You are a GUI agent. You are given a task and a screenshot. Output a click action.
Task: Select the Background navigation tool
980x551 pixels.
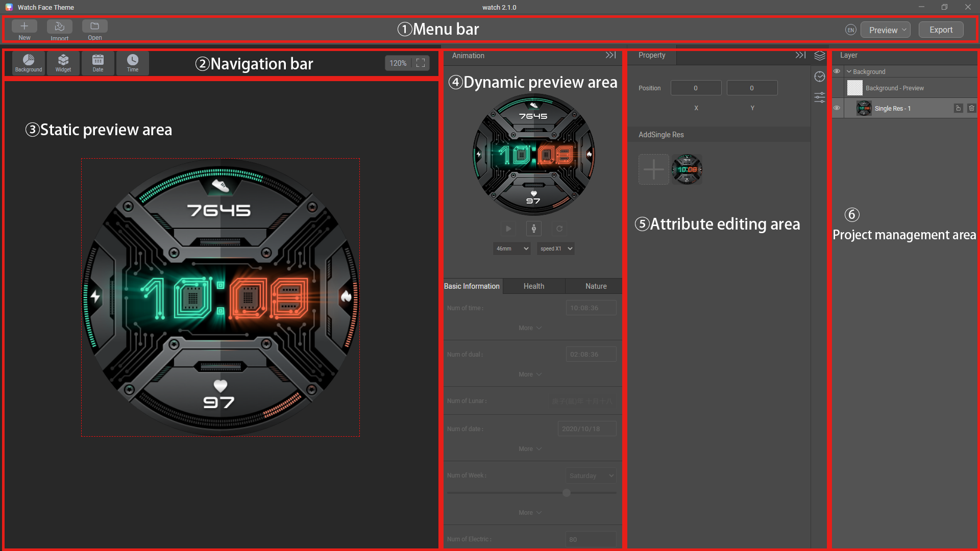tap(29, 63)
